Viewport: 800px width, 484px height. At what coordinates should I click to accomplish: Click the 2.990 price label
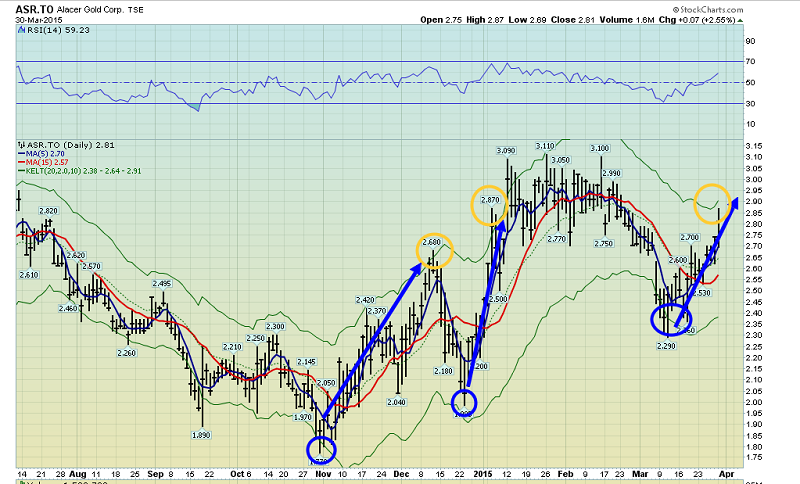611,173
